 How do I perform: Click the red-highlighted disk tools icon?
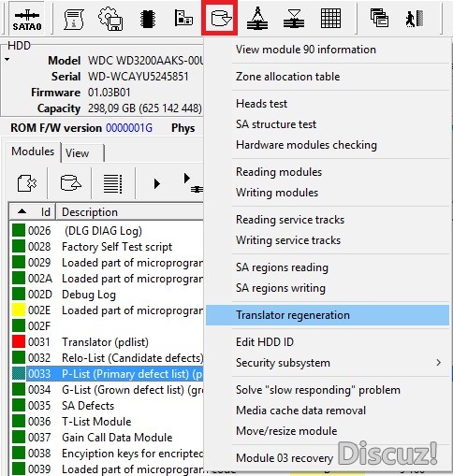tap(220, 19)
